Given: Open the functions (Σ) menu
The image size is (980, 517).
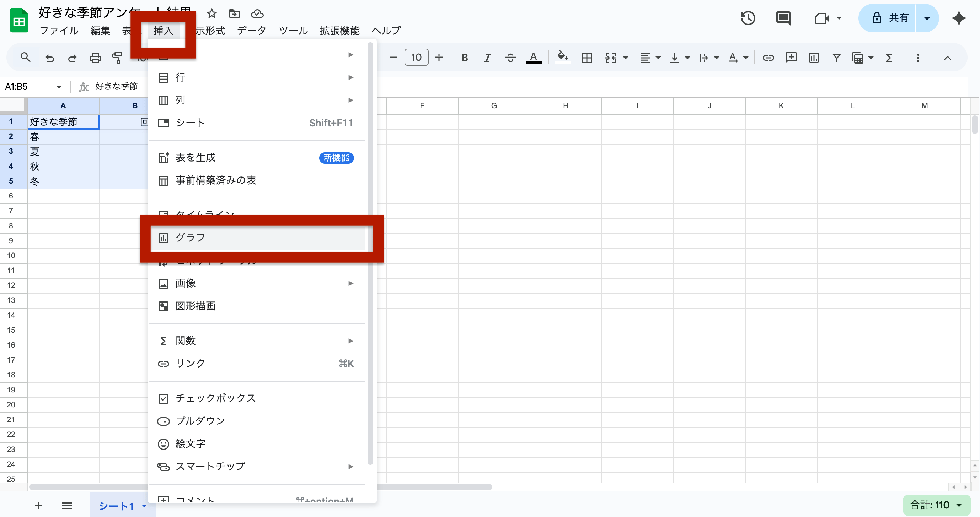Looking at the screenshot, I should tap(889, 58).
